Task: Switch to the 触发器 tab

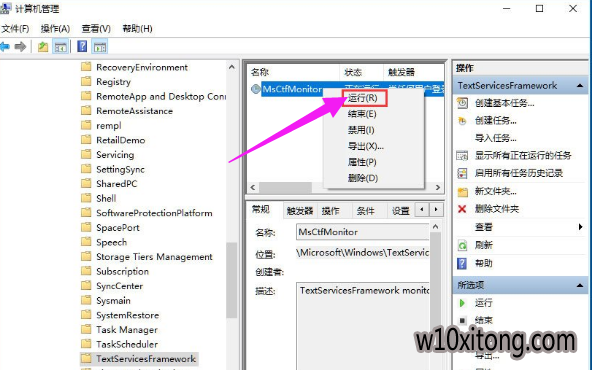Action: (x=300, y=211)
